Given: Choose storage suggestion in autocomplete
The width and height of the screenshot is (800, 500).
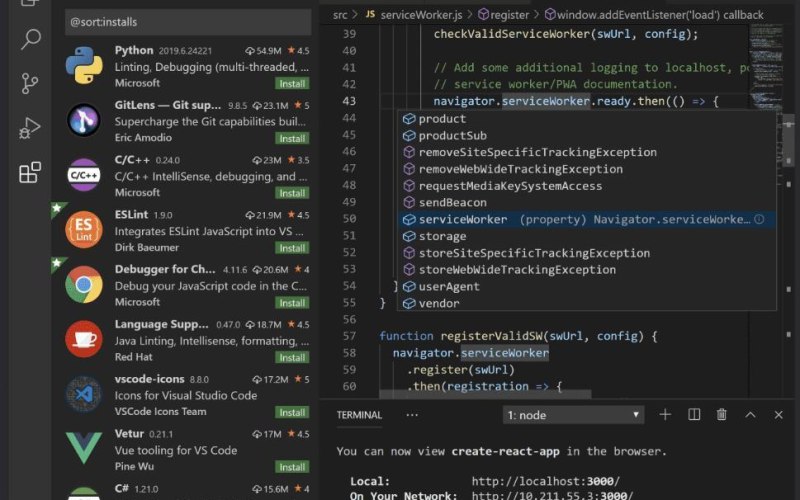Looking at the screenshot, I should 587,236.
